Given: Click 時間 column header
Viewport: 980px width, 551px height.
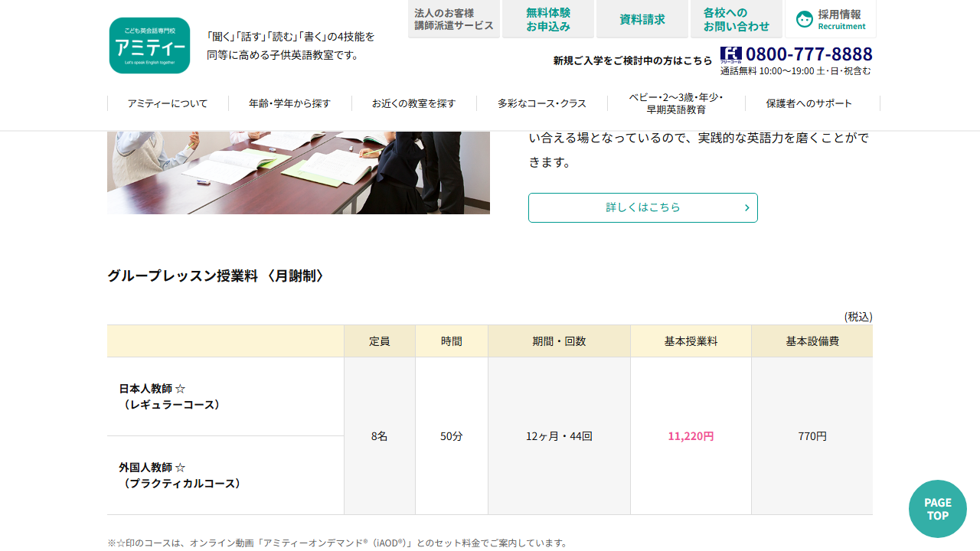Looking at the screenshot, I should [452, 341].
